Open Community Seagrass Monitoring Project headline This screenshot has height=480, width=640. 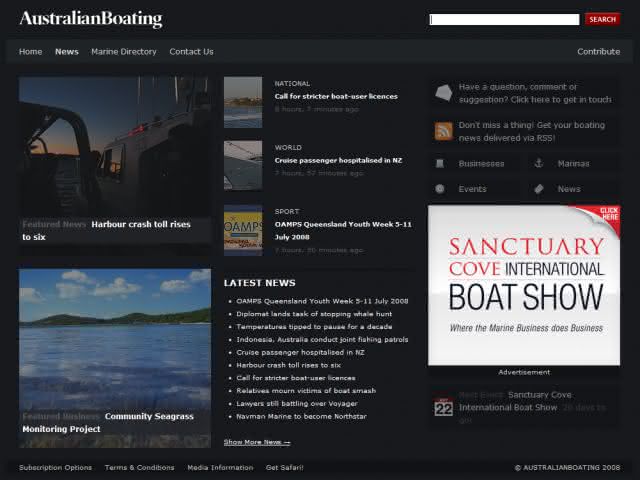[x=108, y=422]
